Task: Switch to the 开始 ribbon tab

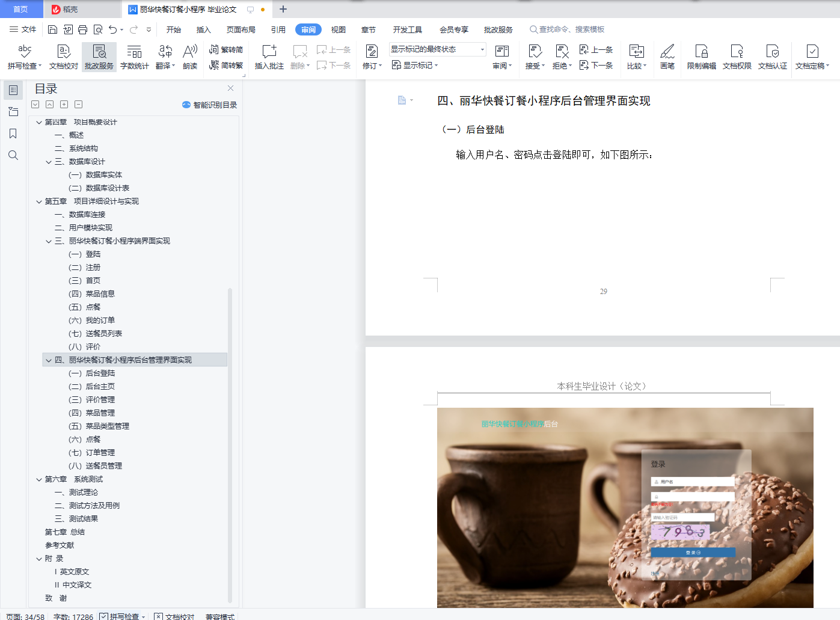Action: 174,29
